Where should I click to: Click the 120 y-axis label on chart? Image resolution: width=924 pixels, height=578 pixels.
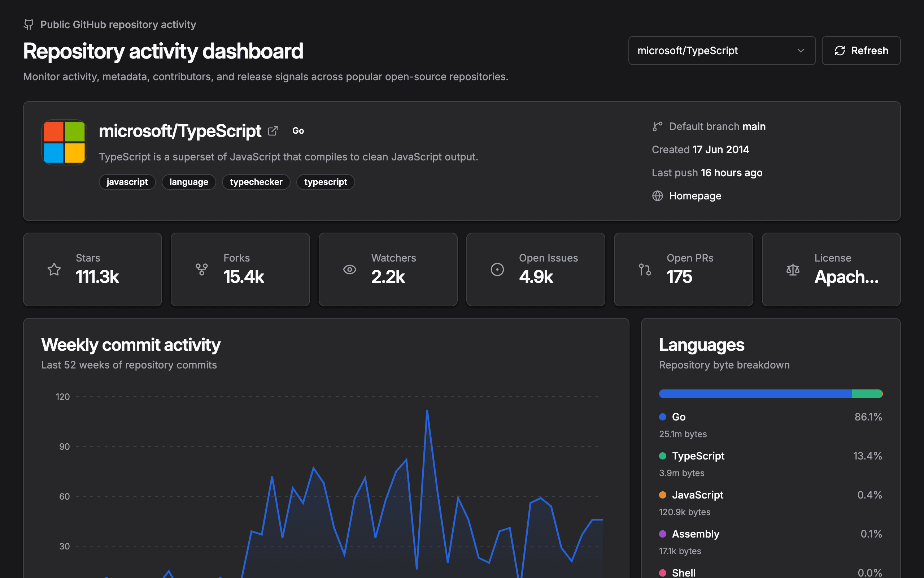(x=62, y=397)
